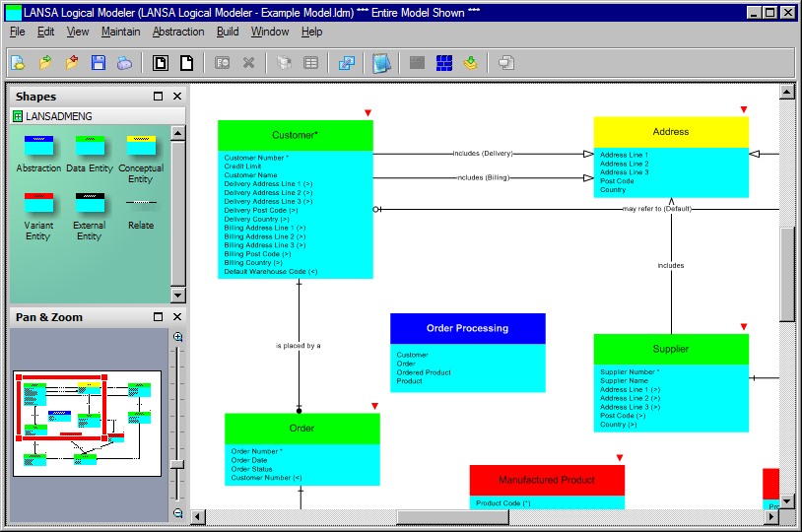Close the Pan & Zoom panel
The width and height of the screenshot is (802, 532).
coord(177,317)
